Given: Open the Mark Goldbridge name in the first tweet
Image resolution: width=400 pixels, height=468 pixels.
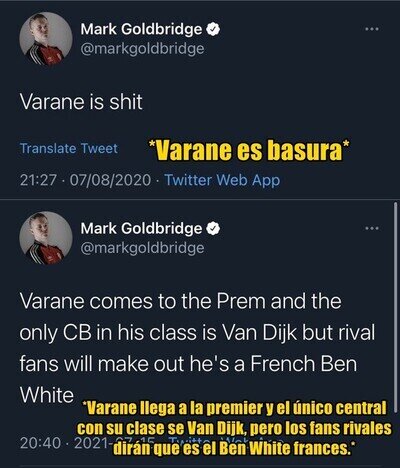Looking at the screenshot, I should [x=141, y=29].
